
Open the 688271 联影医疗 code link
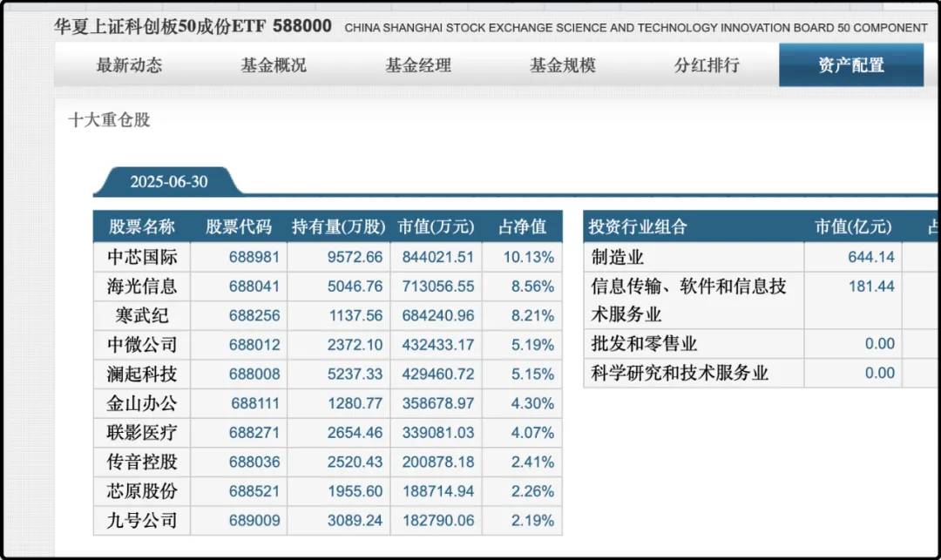[x=254, y=433]
